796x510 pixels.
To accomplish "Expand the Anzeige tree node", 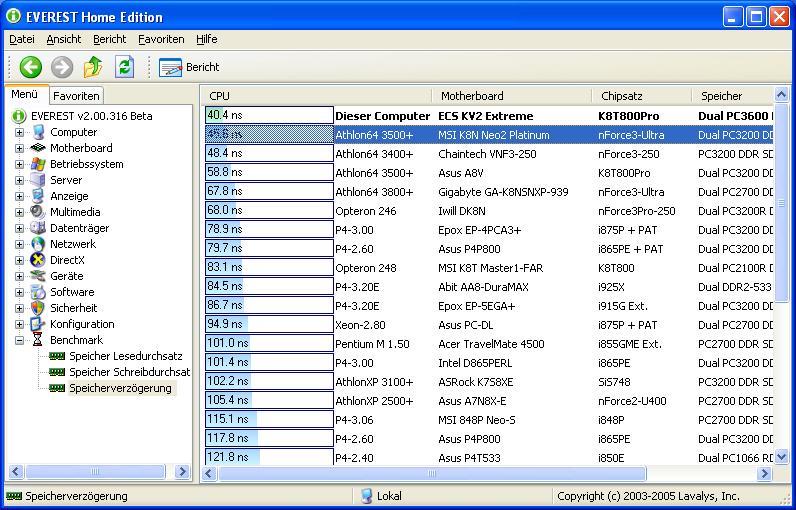I will (x=19, y=196).
